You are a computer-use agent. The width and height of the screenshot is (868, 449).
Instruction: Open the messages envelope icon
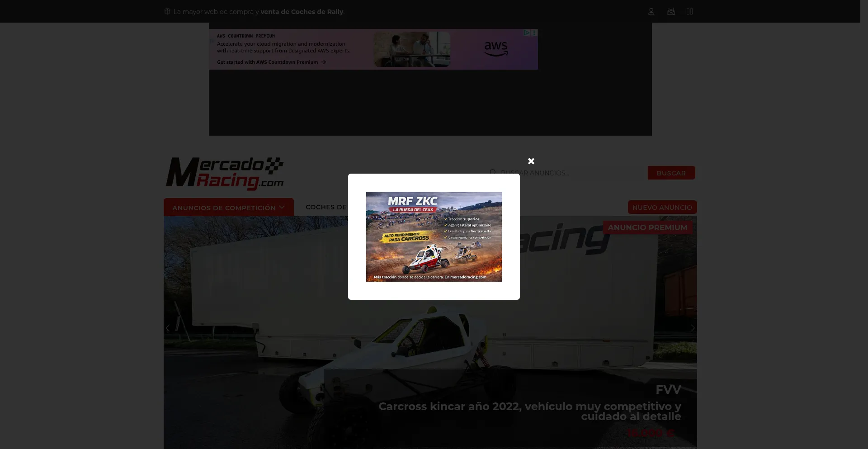pos(671,11)
